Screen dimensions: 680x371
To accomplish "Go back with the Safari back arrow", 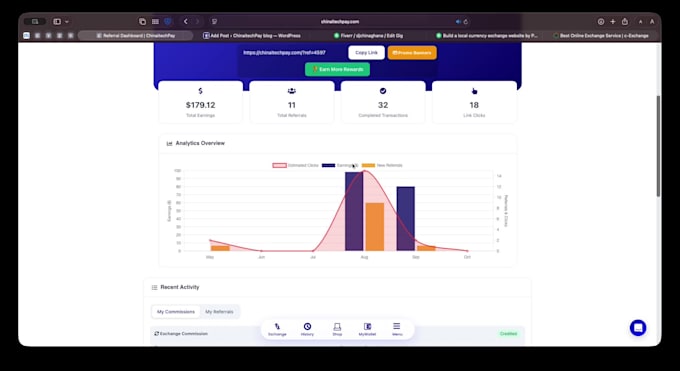I will point(186,21).
